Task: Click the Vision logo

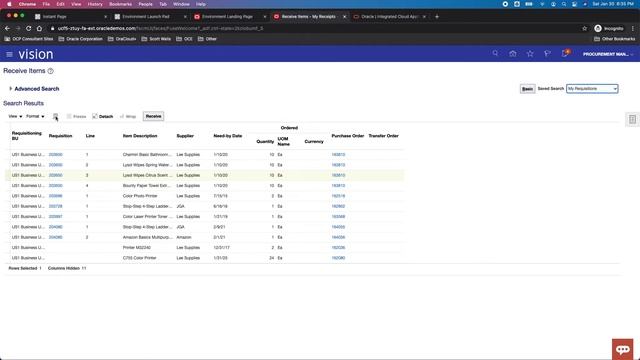Action: 36,54
